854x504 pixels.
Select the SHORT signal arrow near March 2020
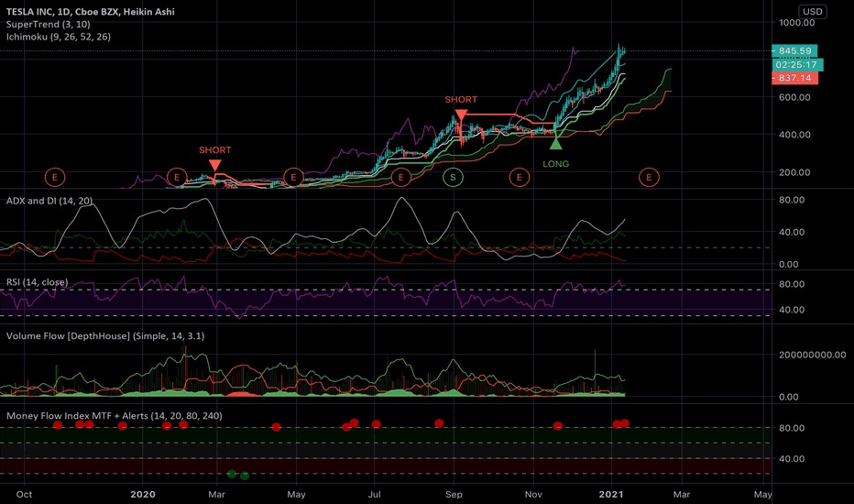215,165
